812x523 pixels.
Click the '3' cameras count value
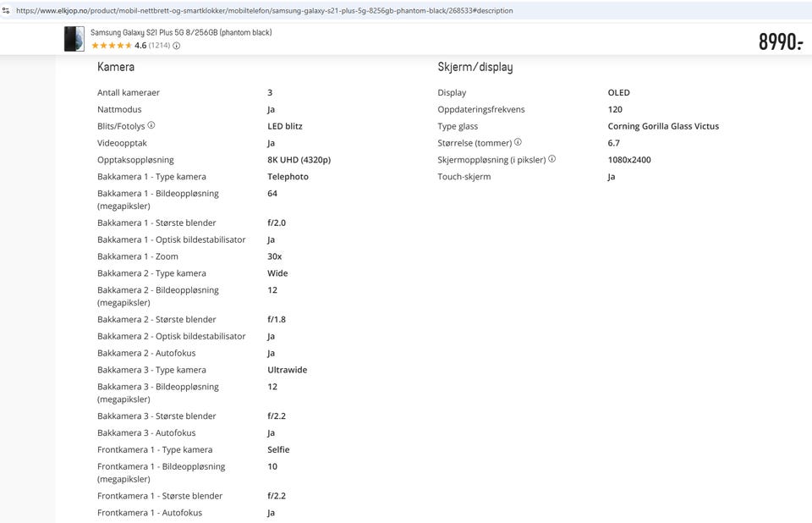[270, 92]
